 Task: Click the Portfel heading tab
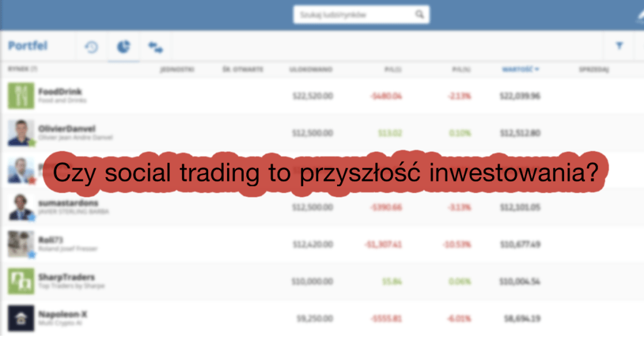coord(28,46)
